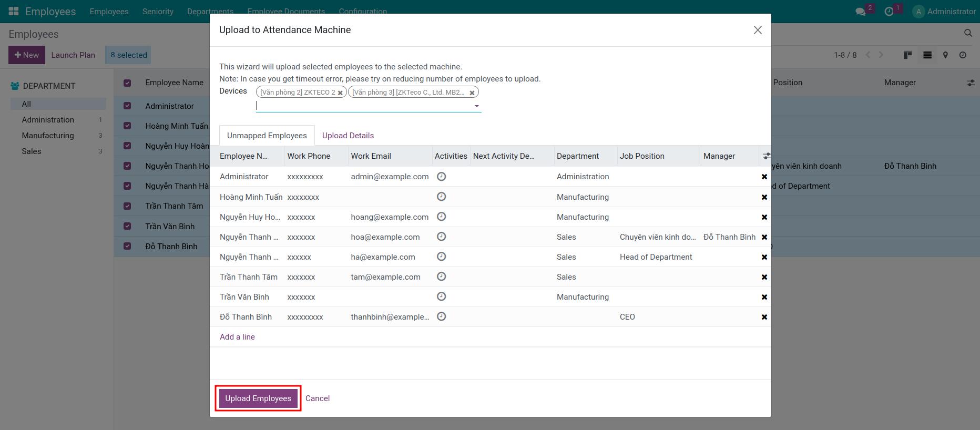Viewport: 980px width, 430px height.
Task: Click the 8 selected badge
Action: pos(128,55)
